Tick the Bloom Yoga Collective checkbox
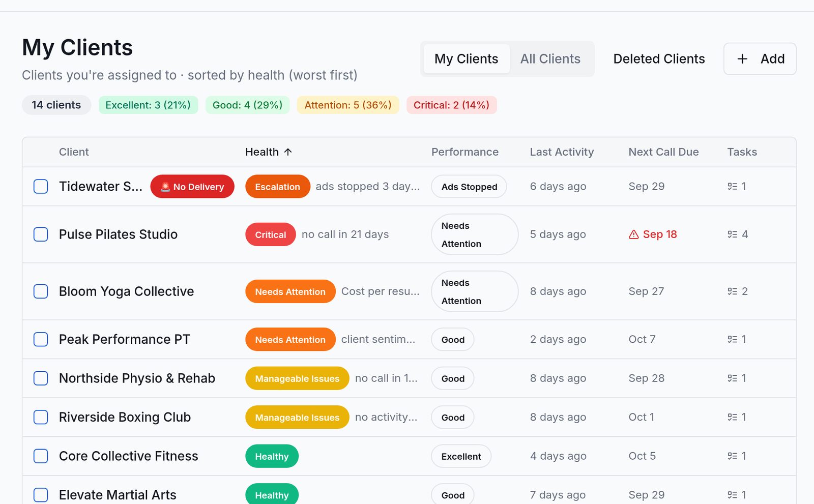814x504 pixels. coord(41,291)
